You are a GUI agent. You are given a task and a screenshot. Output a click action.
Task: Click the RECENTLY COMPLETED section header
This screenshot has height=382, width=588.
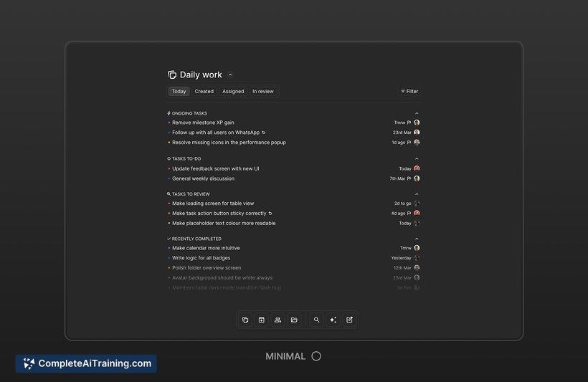(x=196, y=239)
